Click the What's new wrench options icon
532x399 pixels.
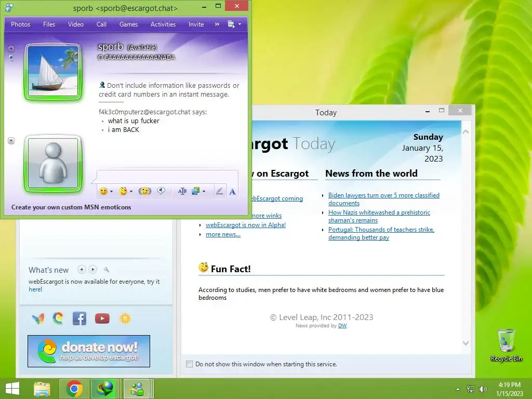click(x=107, y=270)
